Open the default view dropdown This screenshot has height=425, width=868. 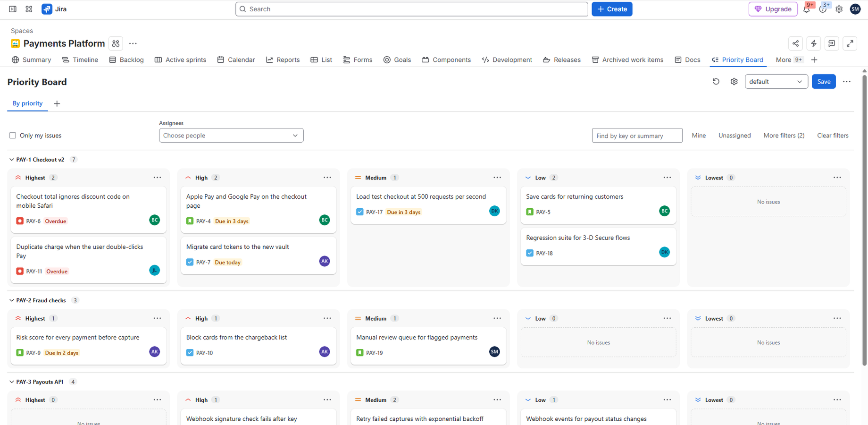pos(776,82)
